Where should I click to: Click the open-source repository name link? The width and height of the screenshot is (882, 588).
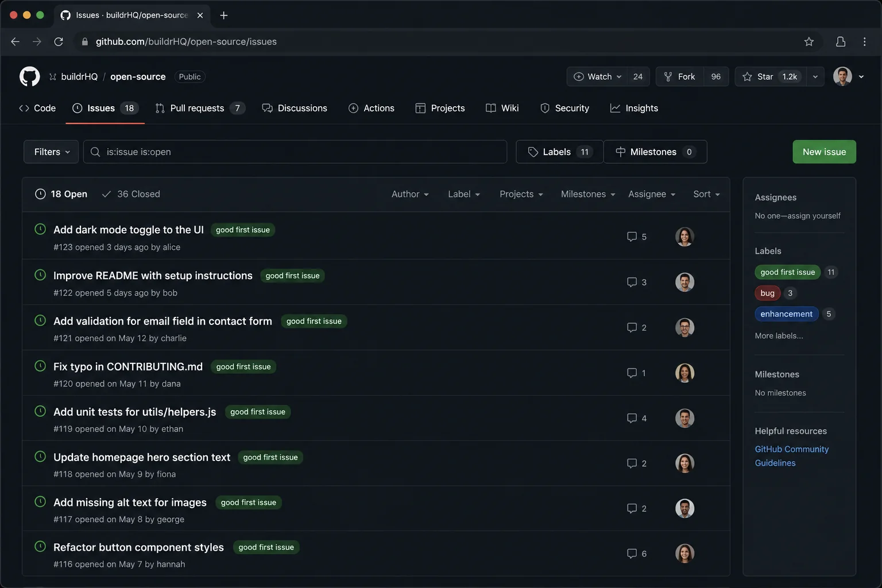[138, 76]
